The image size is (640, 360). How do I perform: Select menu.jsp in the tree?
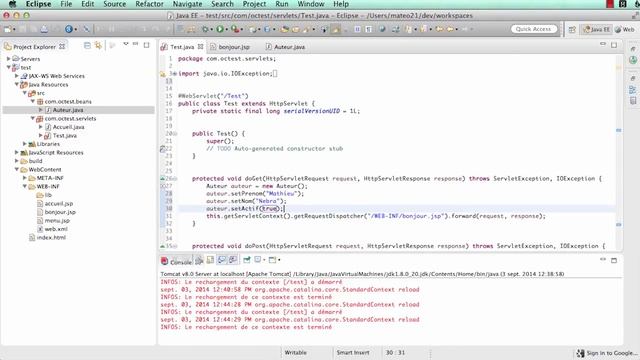[x=57, y=220]
